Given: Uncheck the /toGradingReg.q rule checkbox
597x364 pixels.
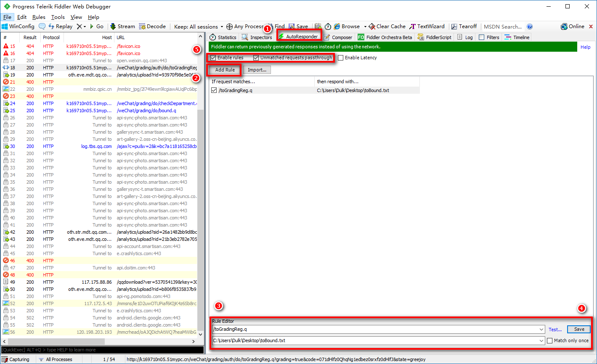Looking at the screenshot, I should point(215,90).
